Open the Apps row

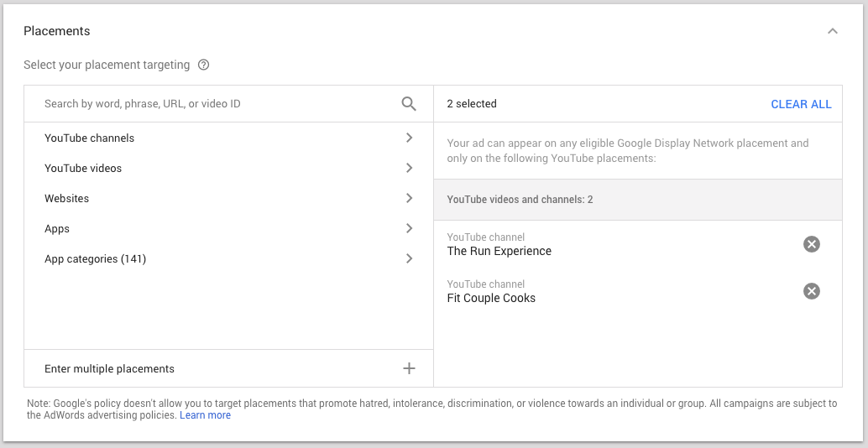click(228, 228)
